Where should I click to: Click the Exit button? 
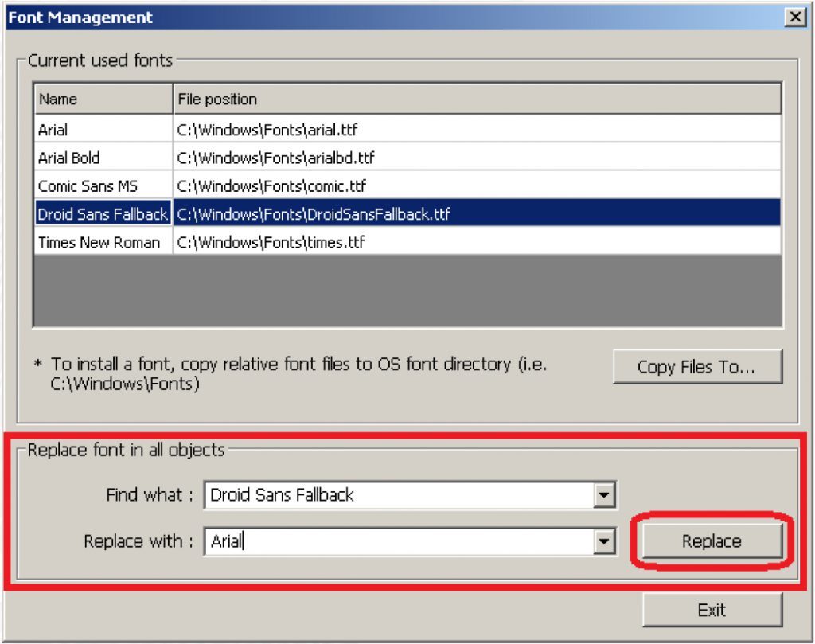[x=712, y=610]
